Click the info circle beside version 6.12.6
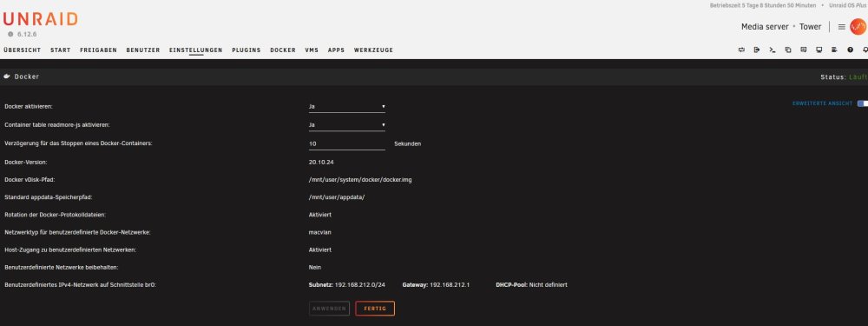The height and width of the screenshot is (326, 868). (10, 35)
